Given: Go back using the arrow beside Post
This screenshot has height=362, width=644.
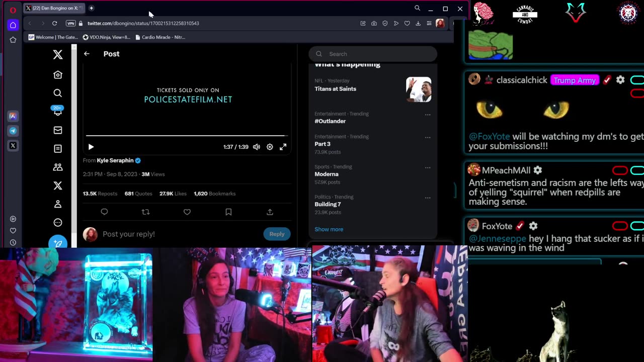Looking at the screenshot, I should (x=87, y=54).
